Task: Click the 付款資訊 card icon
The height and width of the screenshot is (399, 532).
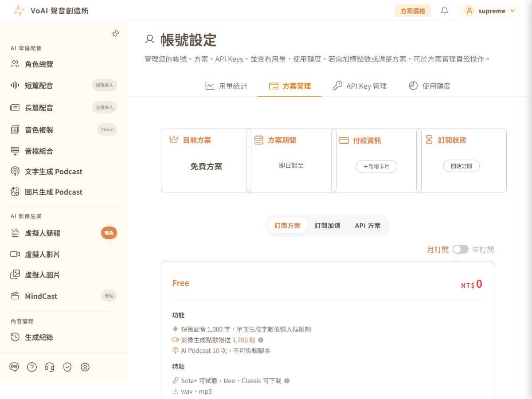Action: click(x=344, y=140)
